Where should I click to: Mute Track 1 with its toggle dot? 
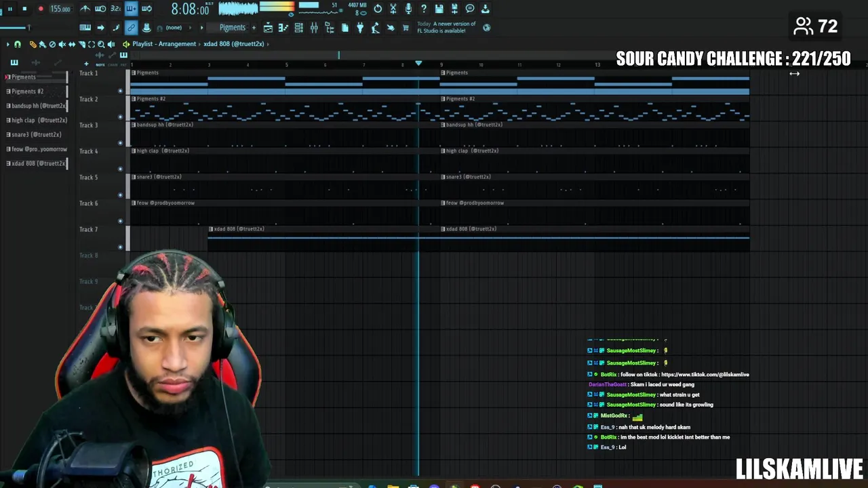tap(121, 91)
